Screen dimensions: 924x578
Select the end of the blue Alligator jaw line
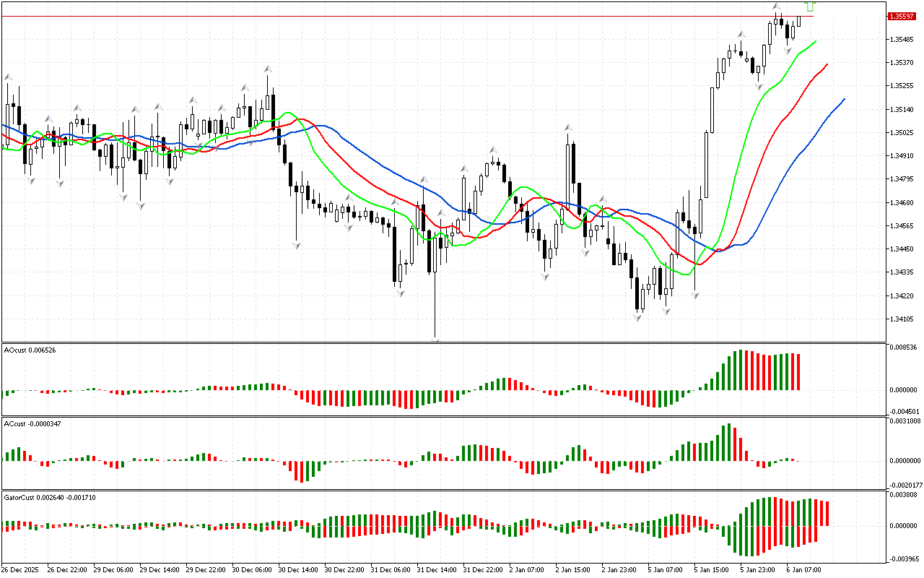[x=844, y=99]
